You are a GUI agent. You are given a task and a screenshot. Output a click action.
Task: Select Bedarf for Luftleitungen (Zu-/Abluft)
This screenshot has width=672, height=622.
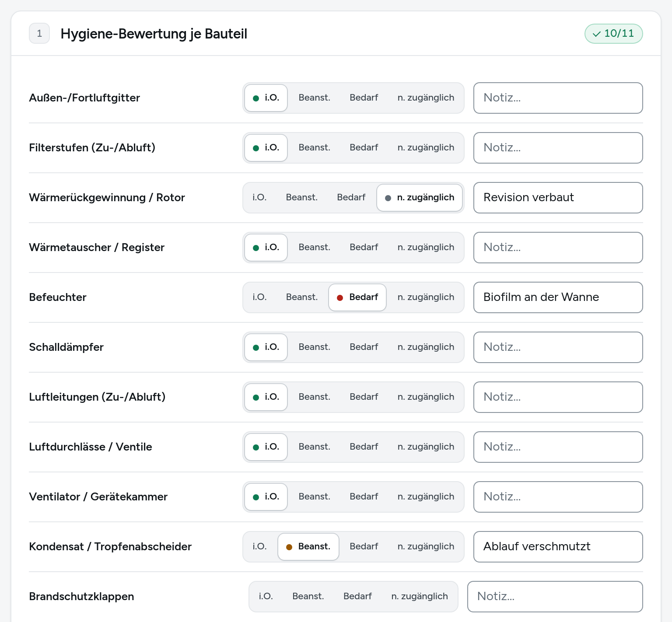(x=364, y=397)
